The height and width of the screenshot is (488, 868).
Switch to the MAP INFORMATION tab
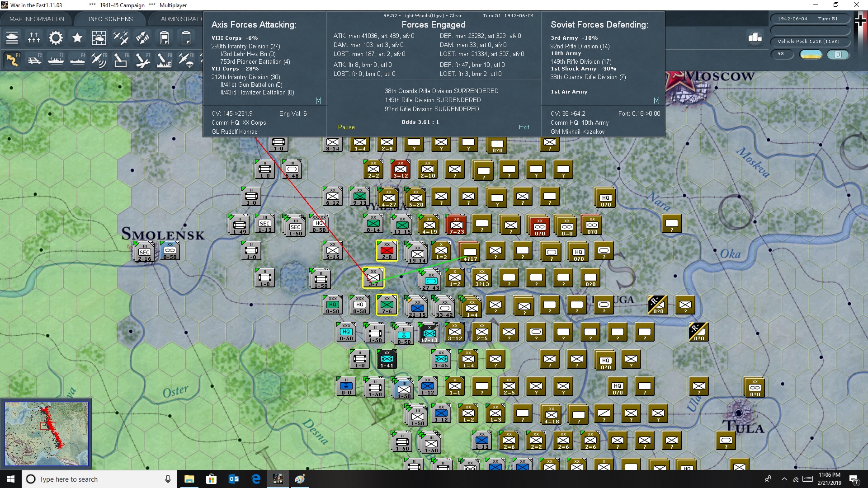click(37, 19)
